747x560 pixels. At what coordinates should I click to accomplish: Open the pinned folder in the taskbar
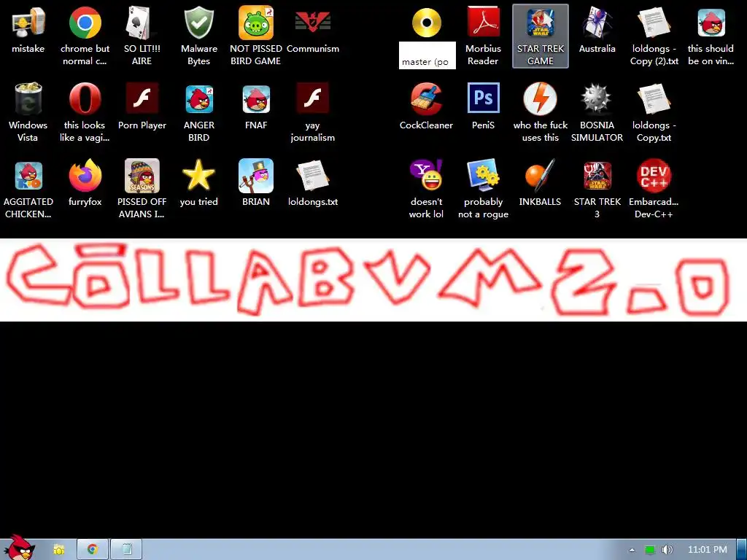59,550
